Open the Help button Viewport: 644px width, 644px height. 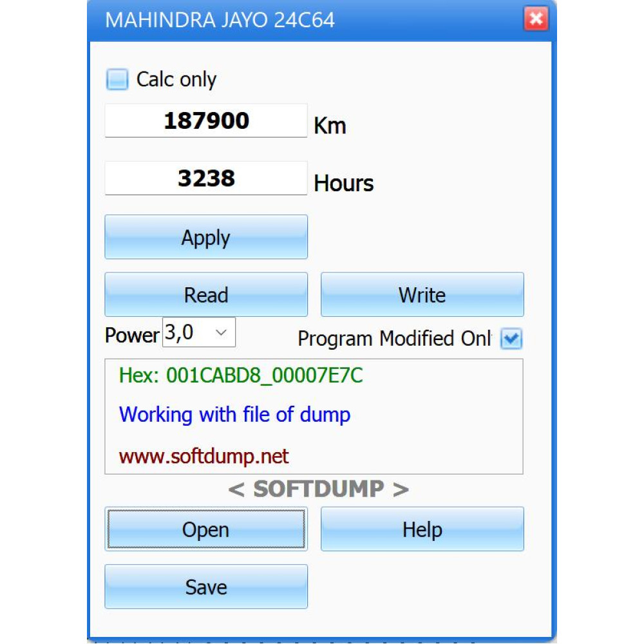(x=422, y=529)
